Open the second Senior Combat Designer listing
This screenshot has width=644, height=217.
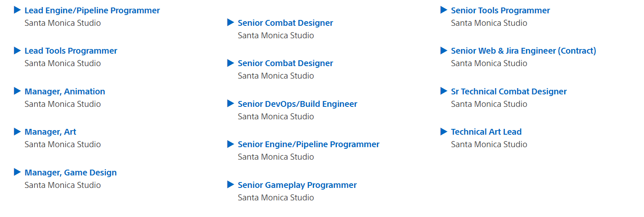(x=285, y=63)
